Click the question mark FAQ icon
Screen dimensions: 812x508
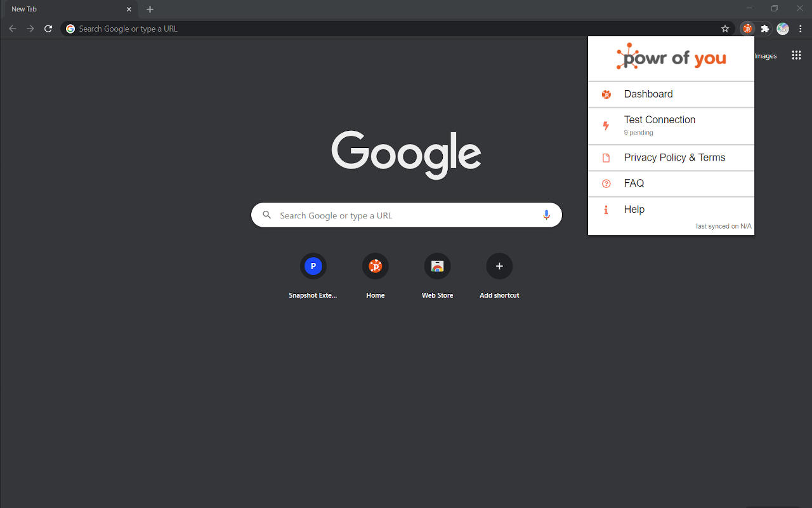[606, 184]
